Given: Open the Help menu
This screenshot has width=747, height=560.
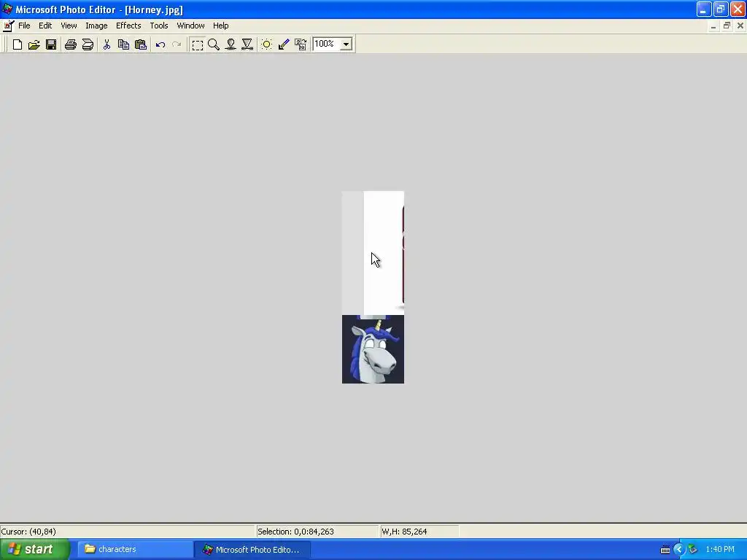Looking at the screenshot, I should point(220,26).
